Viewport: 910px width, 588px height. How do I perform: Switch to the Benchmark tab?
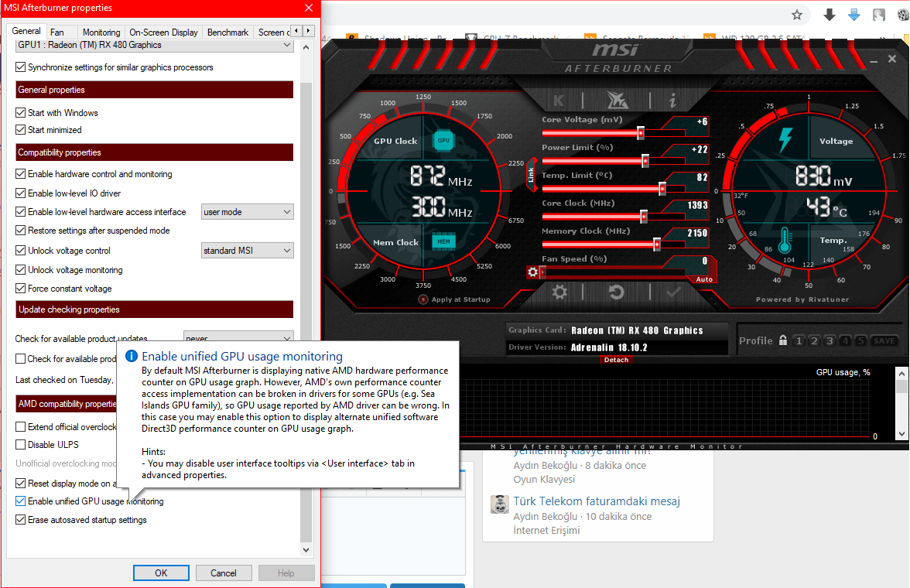(227, 32)
